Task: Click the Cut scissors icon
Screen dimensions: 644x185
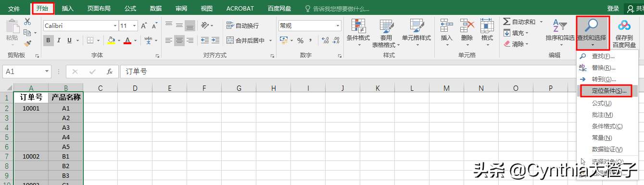Action: point(27,22)
